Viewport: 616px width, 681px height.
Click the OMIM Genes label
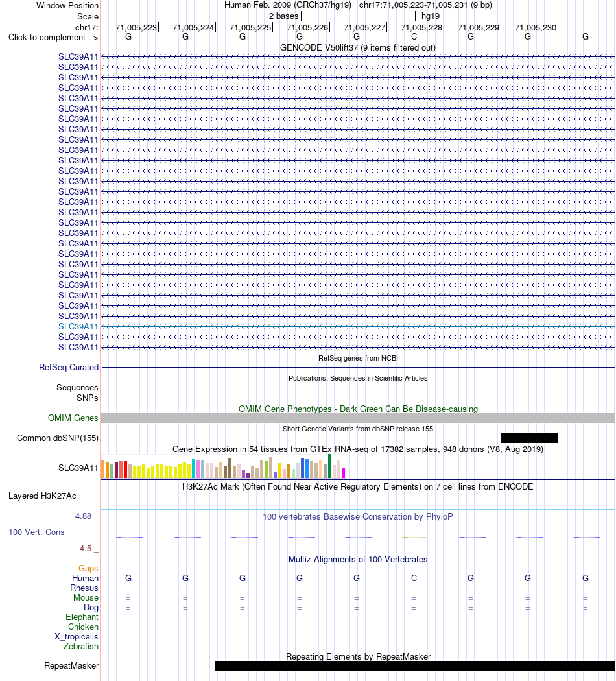pos(73,418)
